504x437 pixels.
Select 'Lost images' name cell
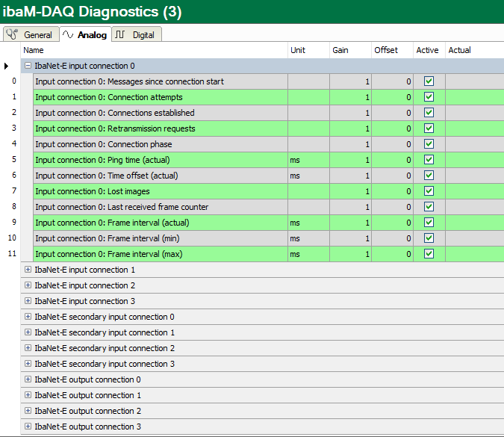[x=161, y=191]
